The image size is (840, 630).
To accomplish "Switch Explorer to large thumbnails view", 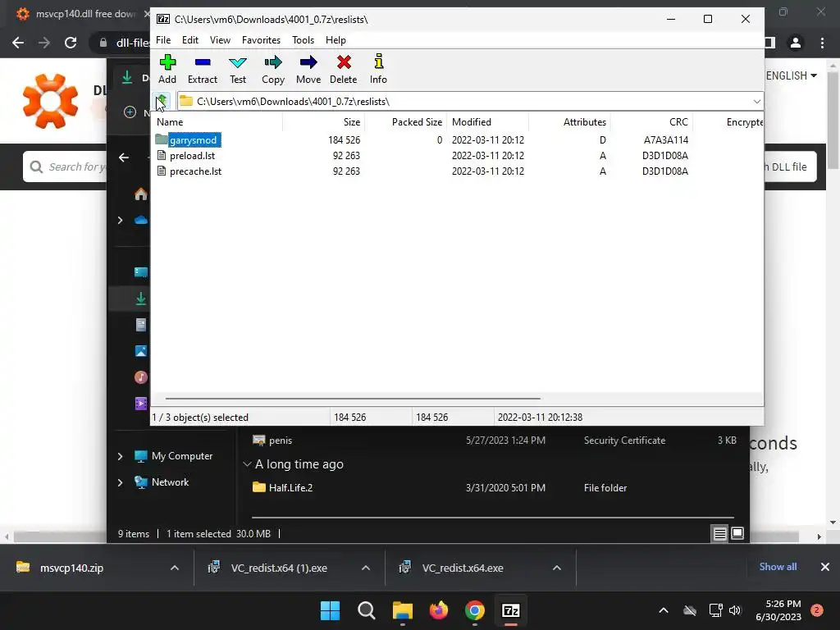I will pos(737,533).
